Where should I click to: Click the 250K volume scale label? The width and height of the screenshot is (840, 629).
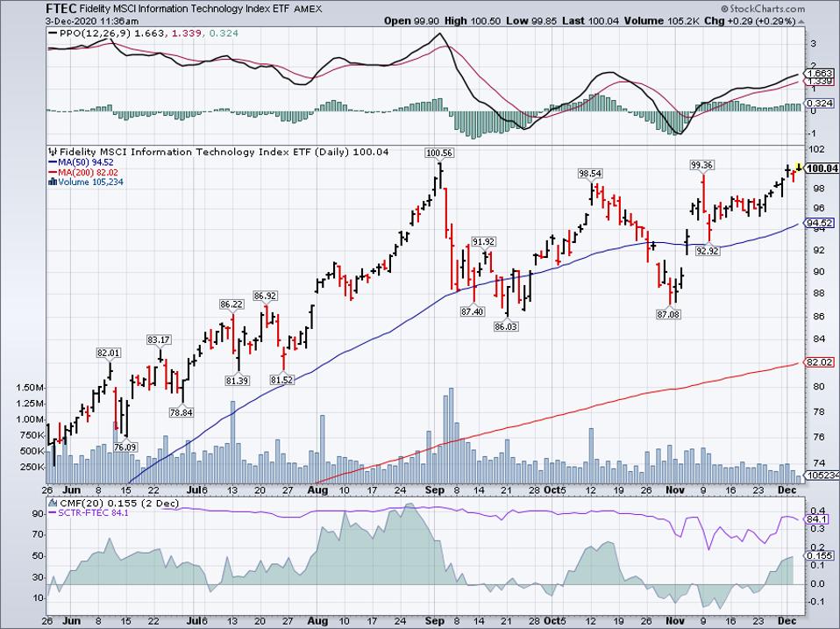tap(33, 467)
